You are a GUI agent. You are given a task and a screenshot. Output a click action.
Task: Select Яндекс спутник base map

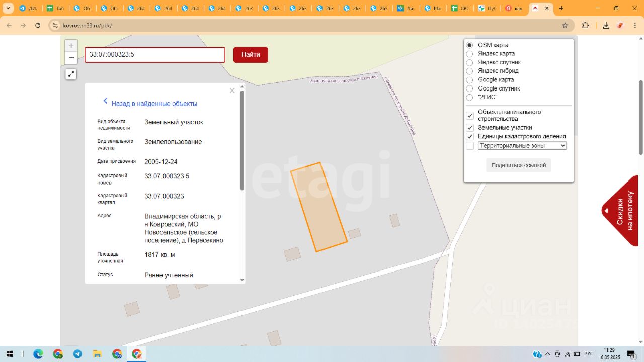click(x=469, y=63)
